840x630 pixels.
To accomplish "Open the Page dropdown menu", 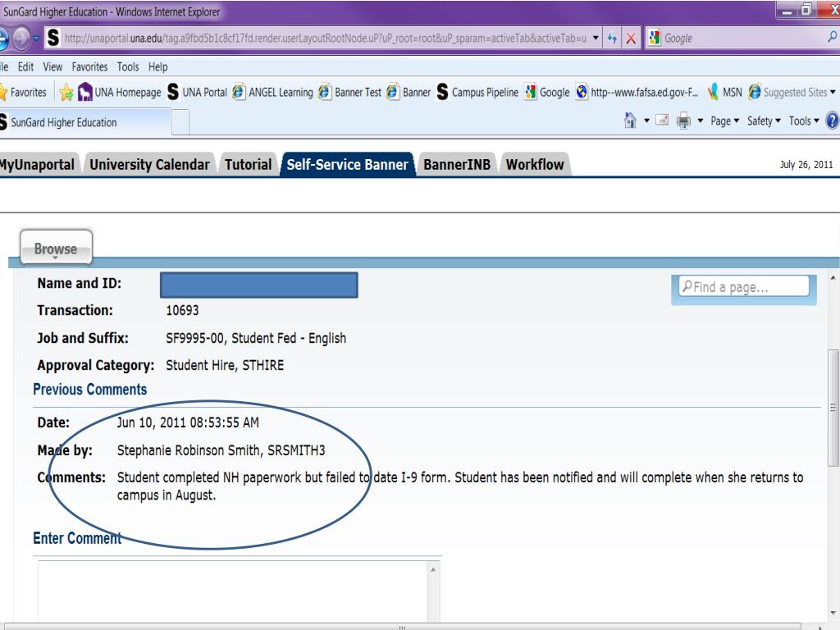I will point(725,121).
